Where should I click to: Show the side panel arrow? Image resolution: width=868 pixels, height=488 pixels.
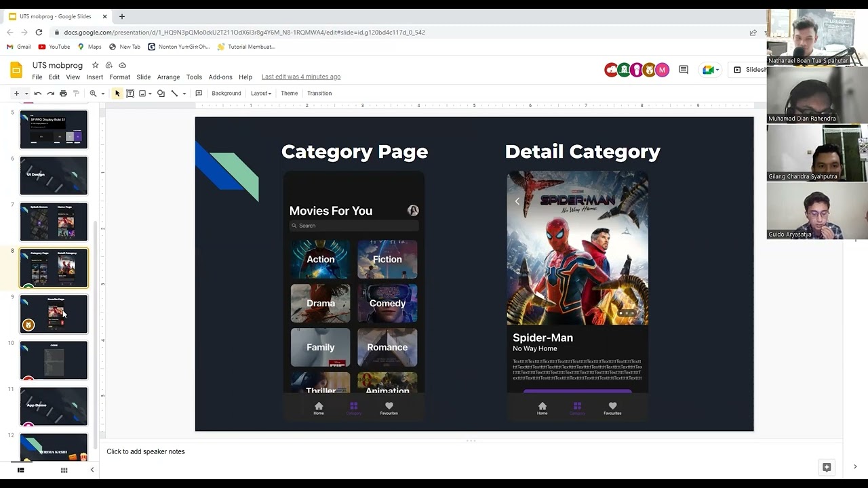855,467
